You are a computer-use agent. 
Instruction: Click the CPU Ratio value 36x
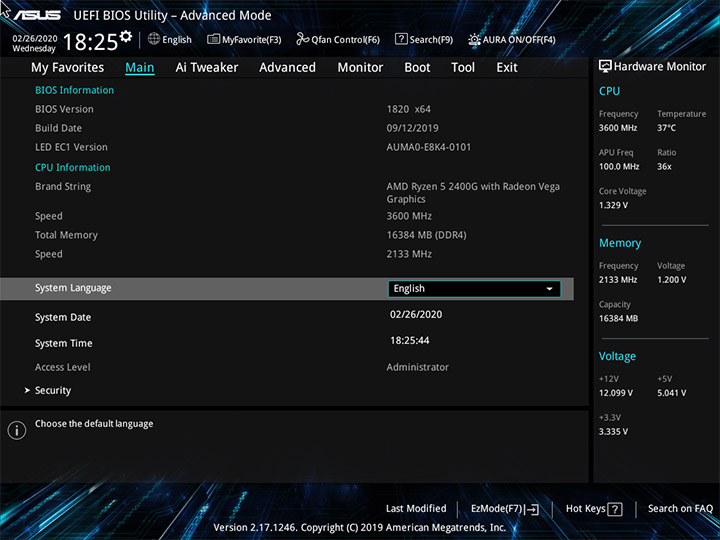click(664, 167)
